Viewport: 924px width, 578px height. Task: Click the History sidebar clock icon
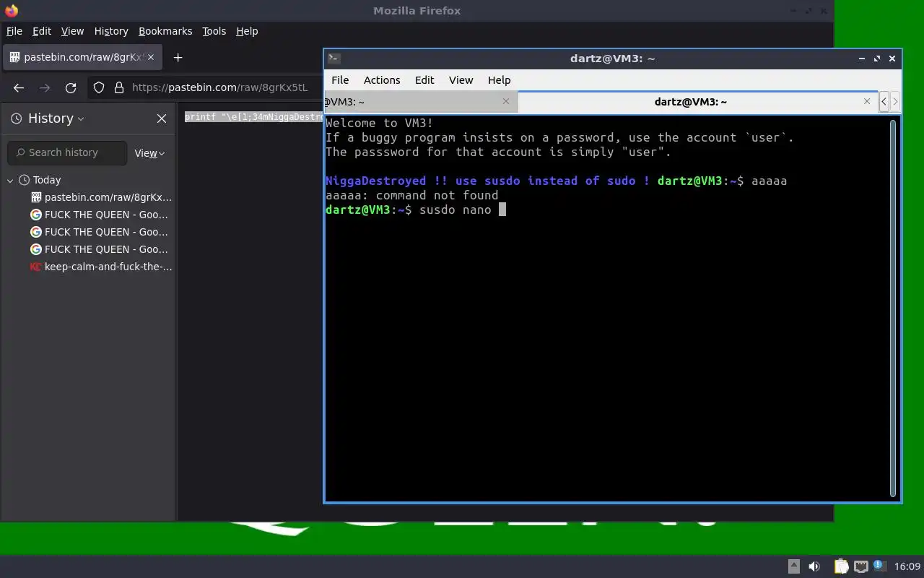(x=16, y=118)
